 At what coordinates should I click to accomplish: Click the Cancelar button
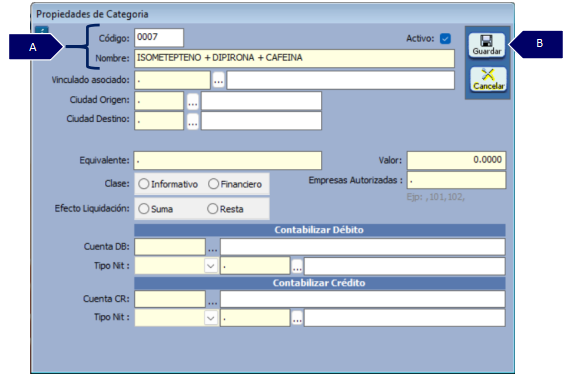click(488, 79)
